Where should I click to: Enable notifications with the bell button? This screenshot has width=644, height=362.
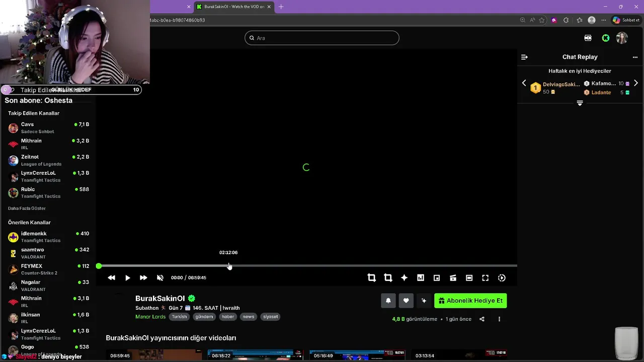pos(388,301)
